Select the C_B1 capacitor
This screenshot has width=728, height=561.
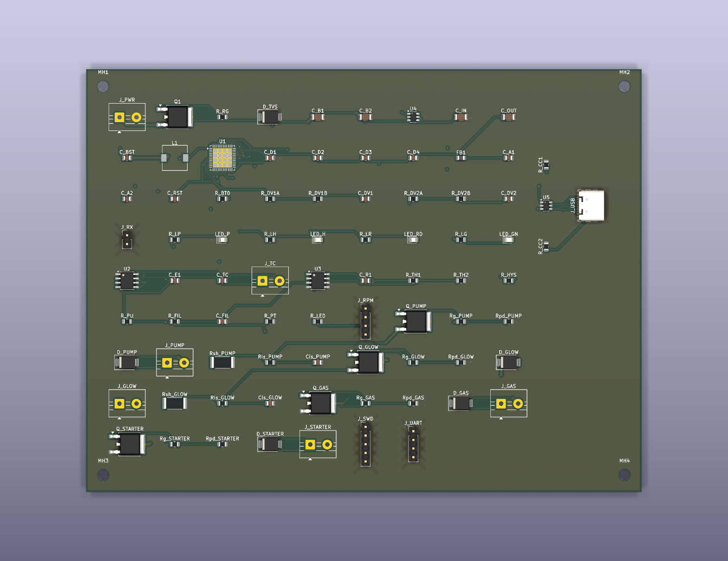pos(318,117)
